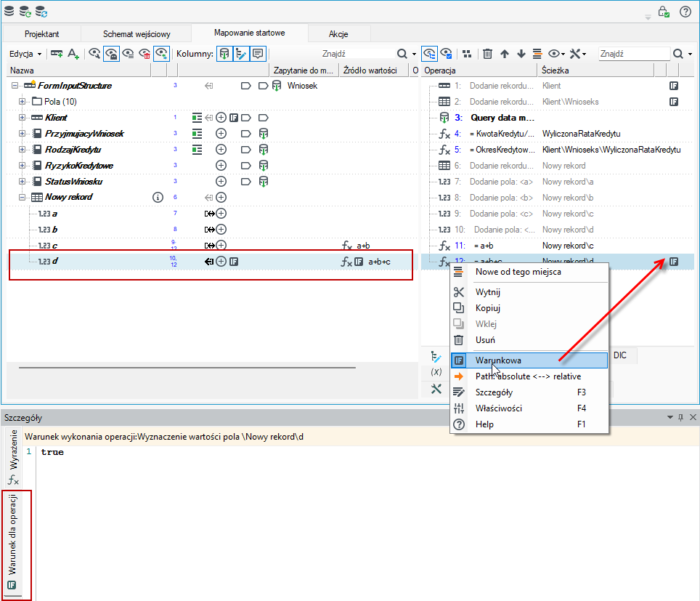Pin the Szczegóły panel

click(x=681, y=417)
